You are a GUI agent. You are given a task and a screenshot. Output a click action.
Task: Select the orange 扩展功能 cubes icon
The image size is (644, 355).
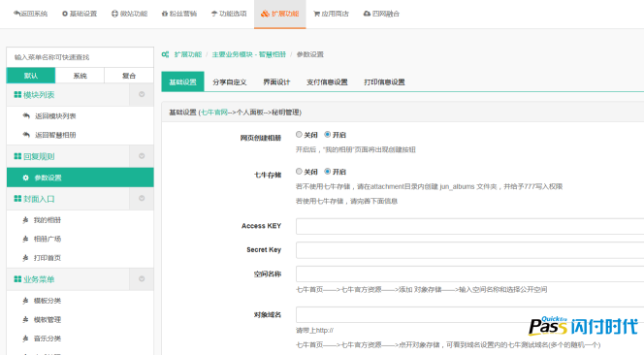click(266, 14)
